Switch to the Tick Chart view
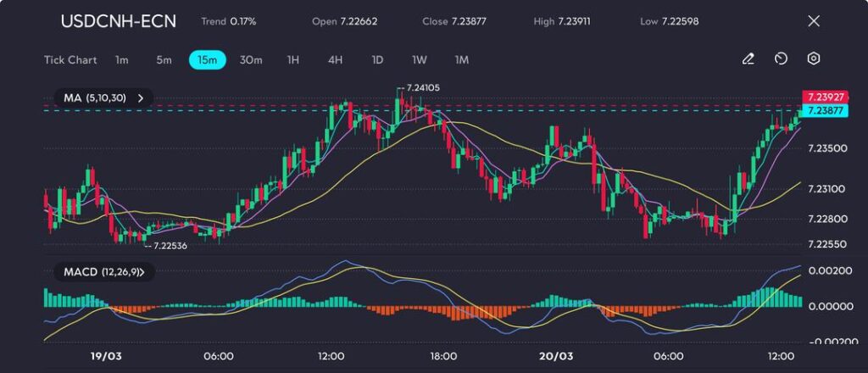The height and width of the screenshot is (373, 868). pos(70,60)
